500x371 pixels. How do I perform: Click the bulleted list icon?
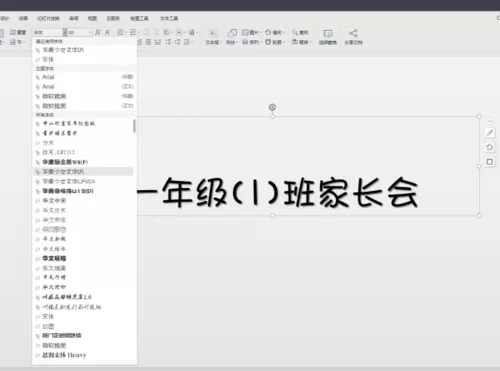[x=121, y=32]
